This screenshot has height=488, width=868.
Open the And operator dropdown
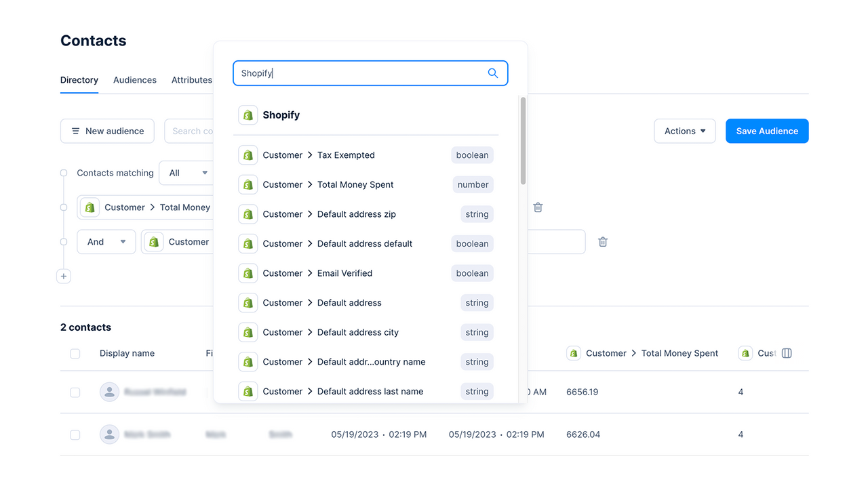106,242
